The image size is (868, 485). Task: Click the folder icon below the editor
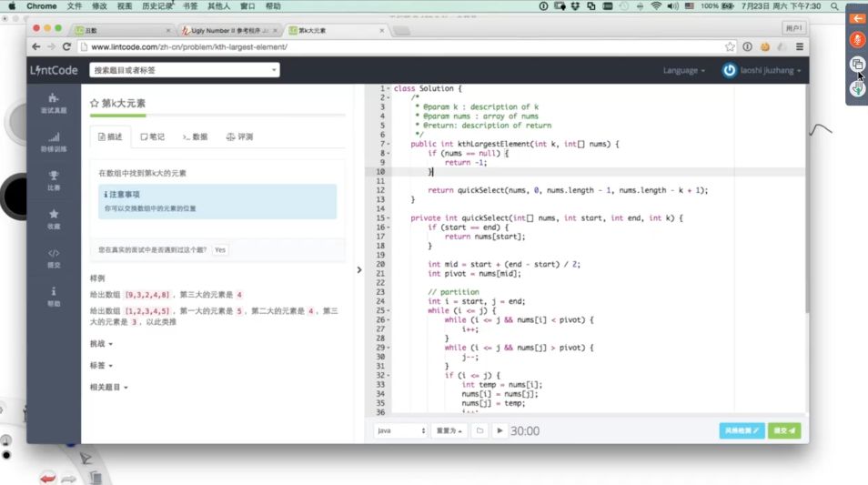479,430
